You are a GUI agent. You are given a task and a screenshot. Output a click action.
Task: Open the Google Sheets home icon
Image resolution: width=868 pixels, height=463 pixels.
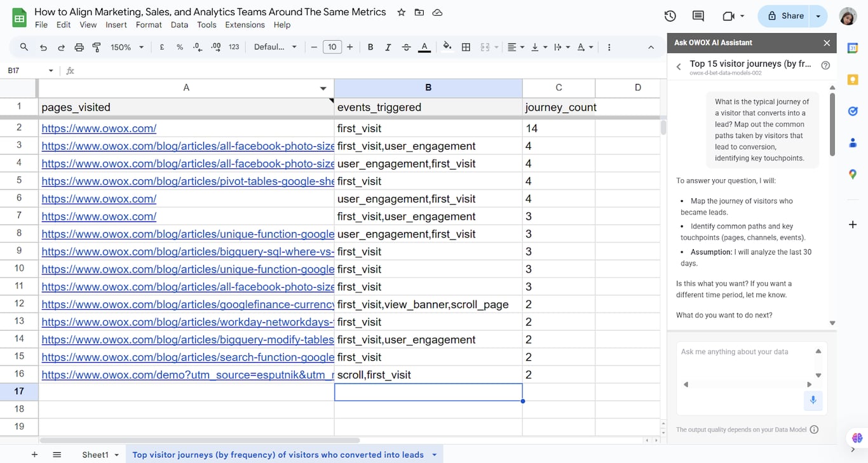pyautogui.click(x=20, y=18)
